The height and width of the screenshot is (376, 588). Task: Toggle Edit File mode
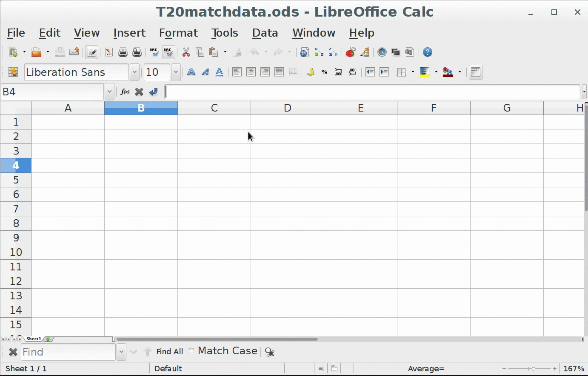[x=91, y=52]
